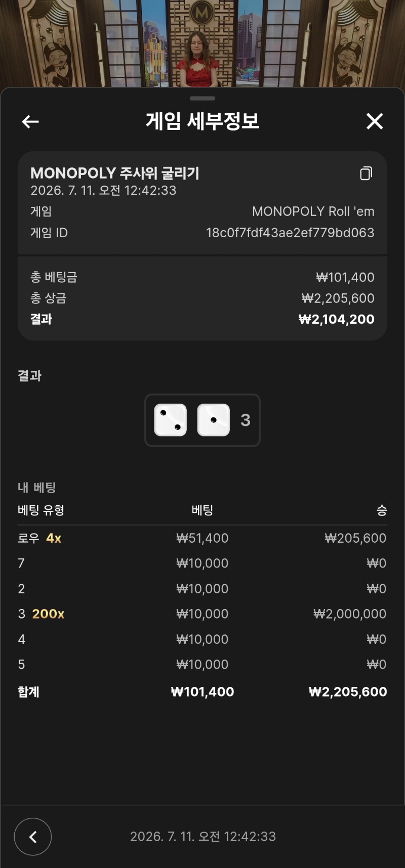Click the live dealer video area
The width and height of the screenshot is (405, 868).
pos(202,44)
